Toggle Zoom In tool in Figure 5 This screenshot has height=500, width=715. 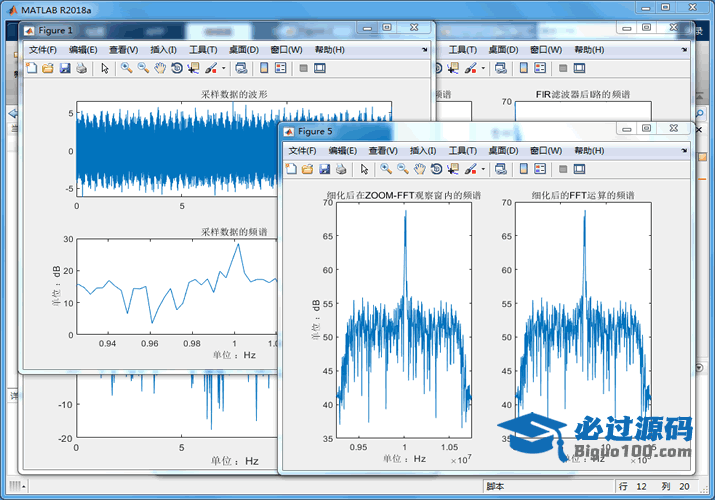(x=386, y=169)
